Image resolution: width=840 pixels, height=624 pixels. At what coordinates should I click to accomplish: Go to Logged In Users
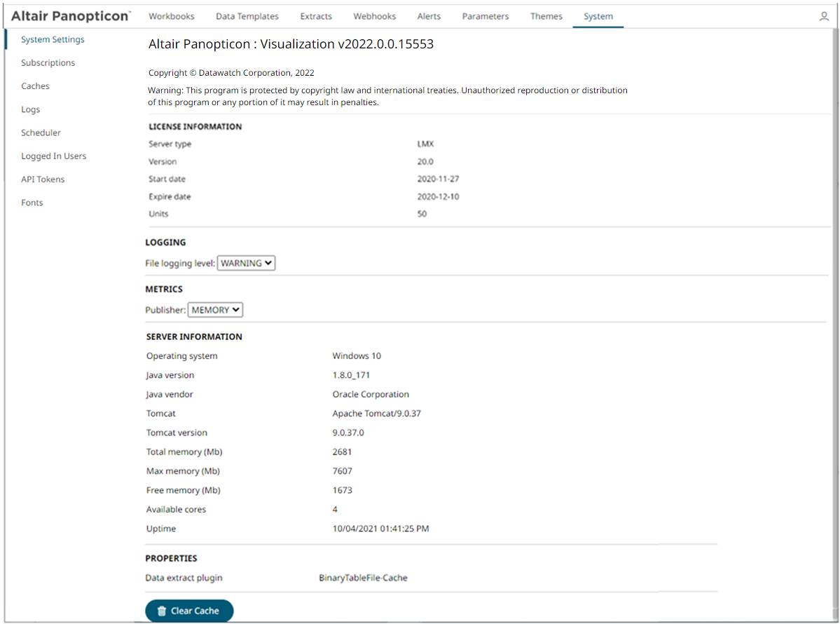(53, 156)
